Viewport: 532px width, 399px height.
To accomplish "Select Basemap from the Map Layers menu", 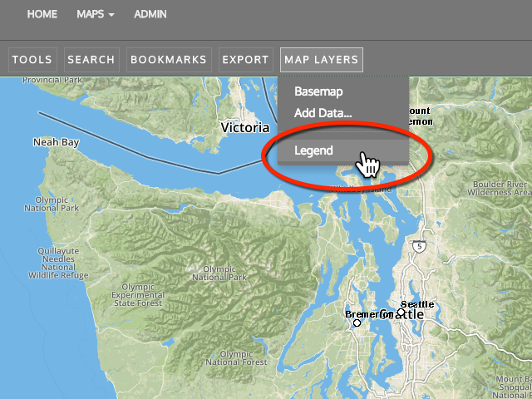I will pyautogui.click(x=318, y=92).
